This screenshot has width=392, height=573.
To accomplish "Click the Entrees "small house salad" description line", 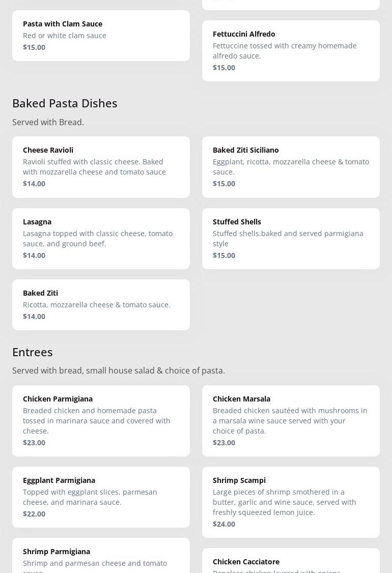I will [x=119, y=370].
